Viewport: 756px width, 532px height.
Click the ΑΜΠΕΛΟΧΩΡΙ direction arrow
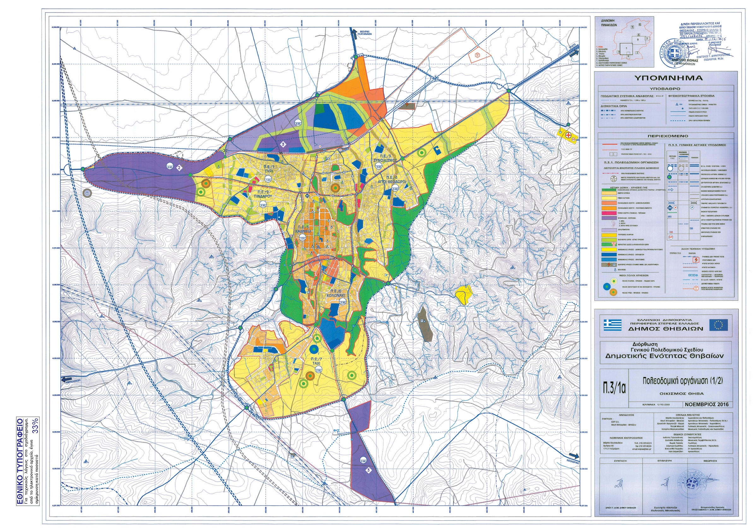67,379
